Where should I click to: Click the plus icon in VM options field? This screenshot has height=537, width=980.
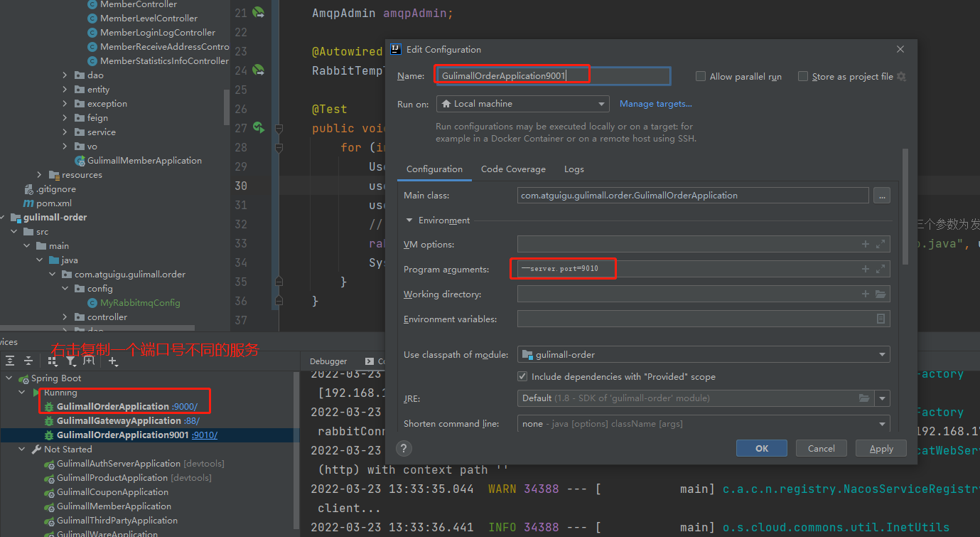(866, 244)
